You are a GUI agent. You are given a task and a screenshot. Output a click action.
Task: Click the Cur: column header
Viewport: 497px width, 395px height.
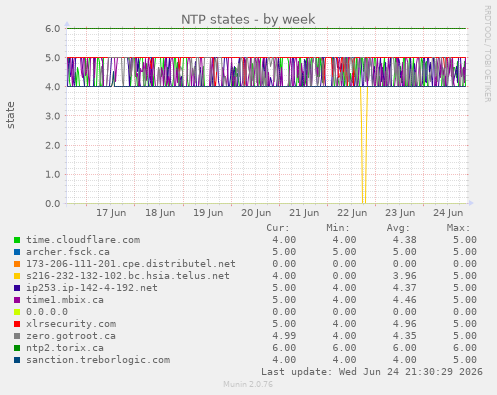tap(278, 228)
